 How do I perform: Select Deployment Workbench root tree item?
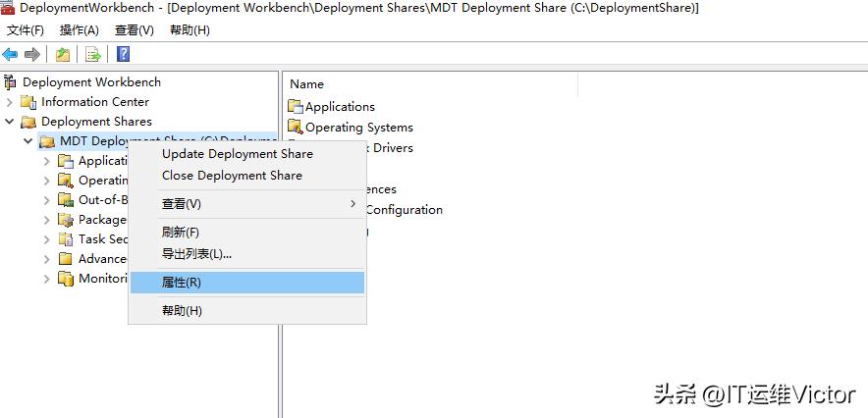(91, 82)
